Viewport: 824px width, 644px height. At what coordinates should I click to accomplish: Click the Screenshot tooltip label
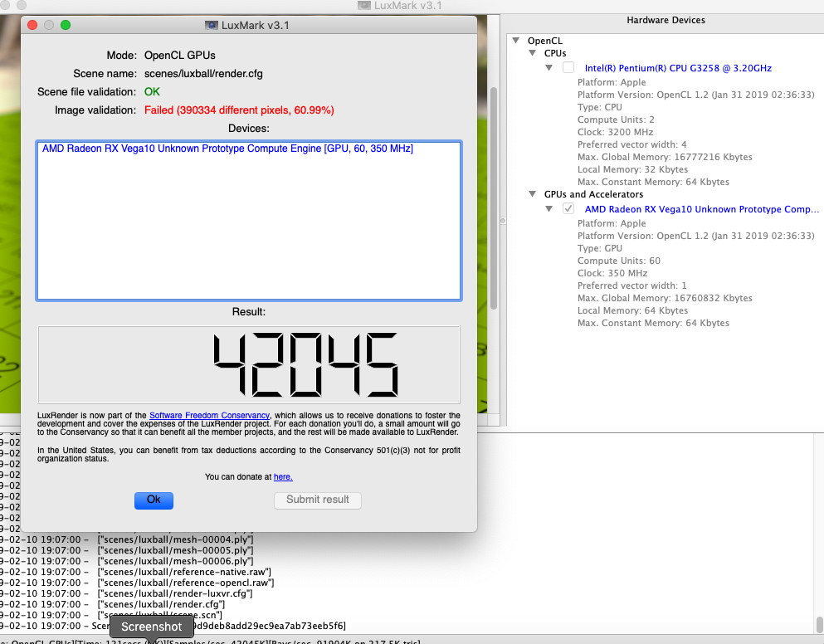(x=151, y=627)
